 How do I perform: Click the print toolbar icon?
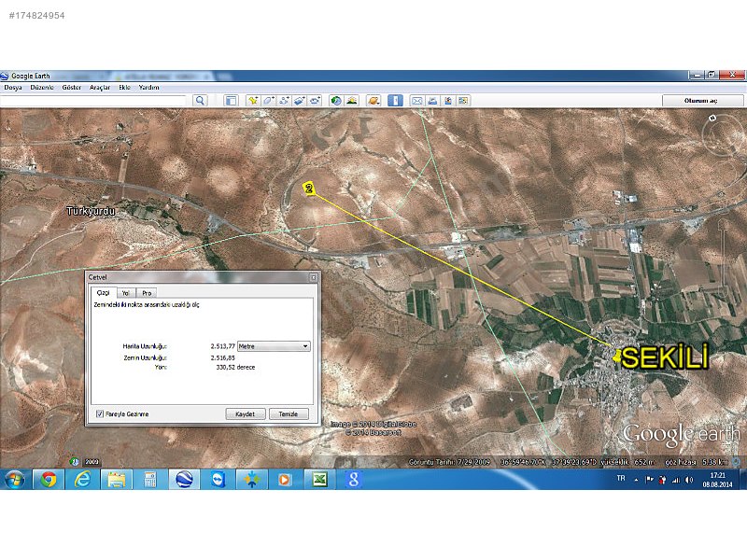[432, 101]
